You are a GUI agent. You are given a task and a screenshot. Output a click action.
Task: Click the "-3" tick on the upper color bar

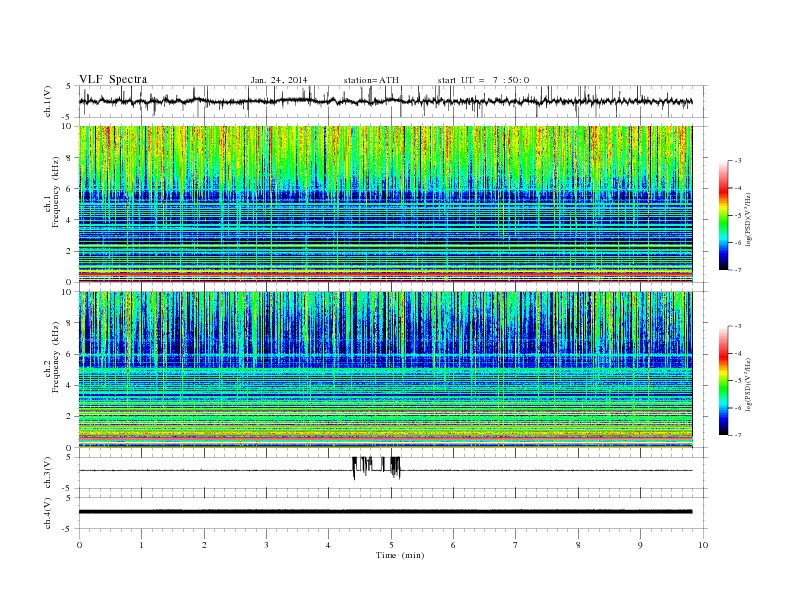click(737, 161)
